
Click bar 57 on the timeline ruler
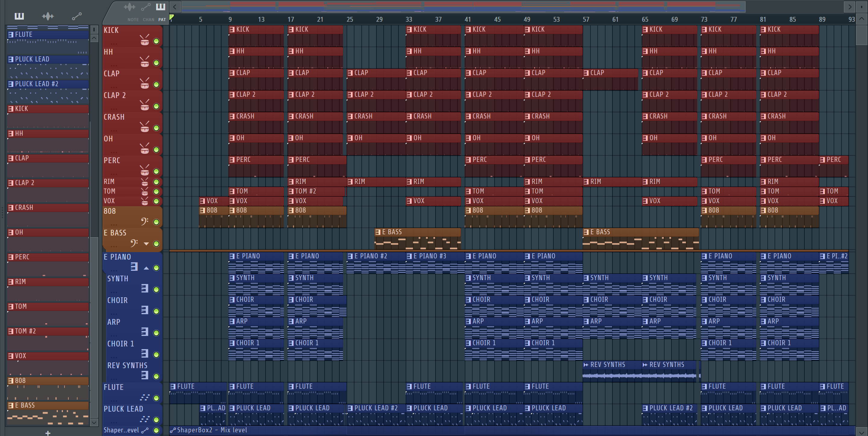[x=586, y=20]
